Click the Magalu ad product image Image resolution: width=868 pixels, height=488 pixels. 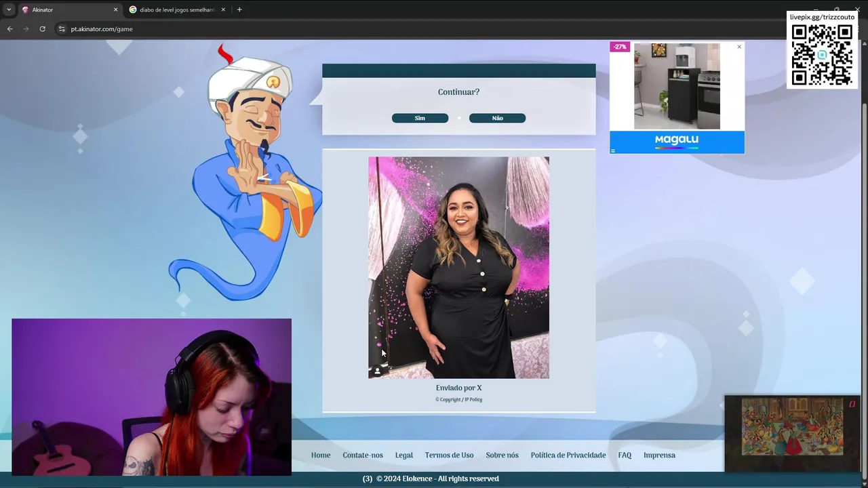677,86
